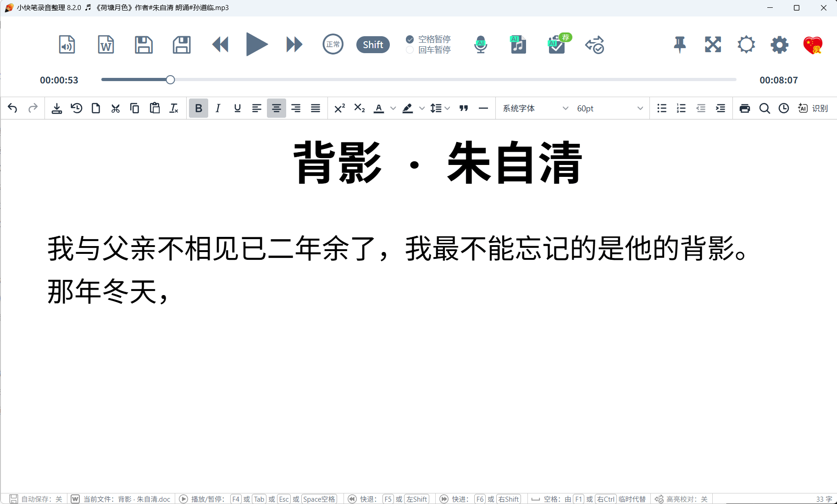Open audio file icon in top toolbar
Image resolution: width=837 pixels, height=504 pixels.
[x=67, y=45]
